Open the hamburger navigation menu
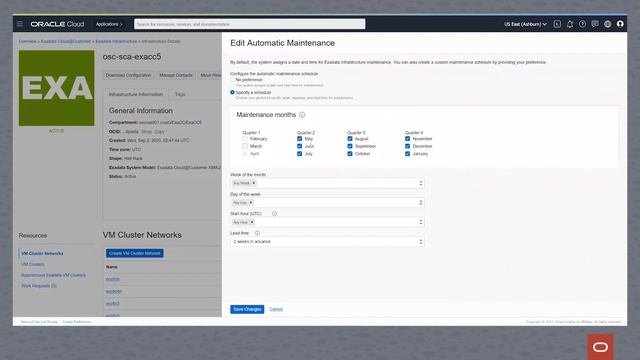640x360 pixels. click(x=20, y=24)
